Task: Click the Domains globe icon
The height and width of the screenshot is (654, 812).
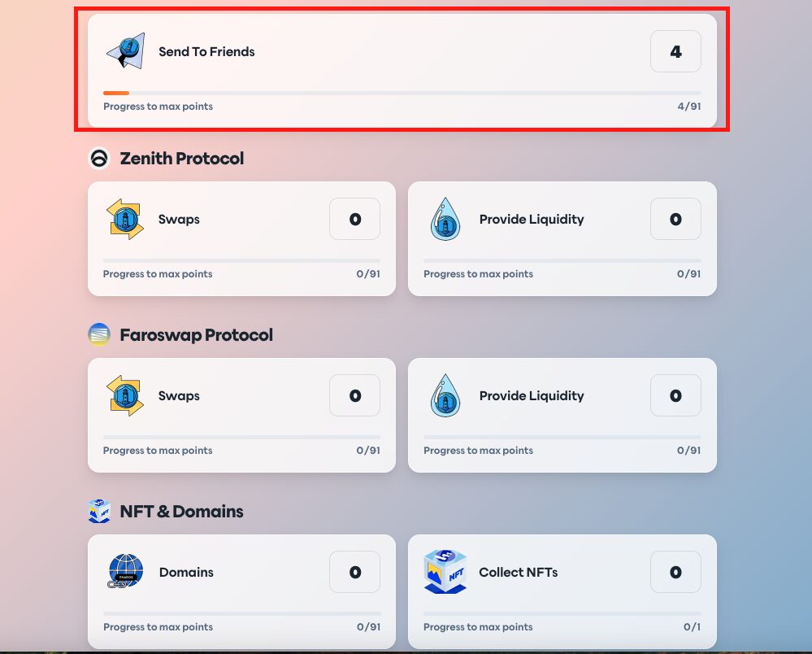Action: [x=125, y=572]
